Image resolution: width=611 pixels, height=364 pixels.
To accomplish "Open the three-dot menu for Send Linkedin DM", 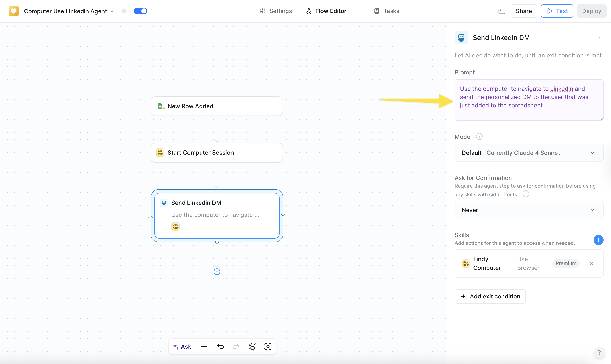I will click(x=599, y=38).
